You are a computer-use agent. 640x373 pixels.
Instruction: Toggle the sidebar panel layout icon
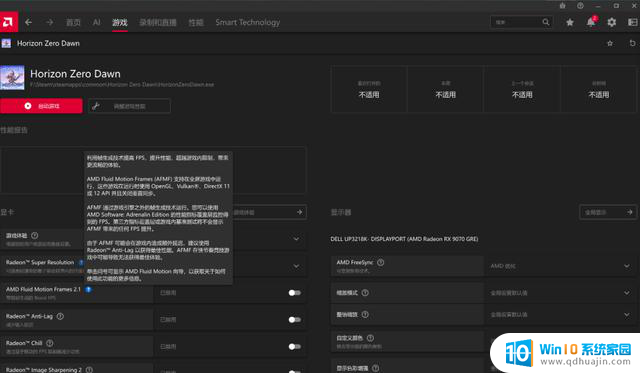pyautogui.click(x=632, y=22)
